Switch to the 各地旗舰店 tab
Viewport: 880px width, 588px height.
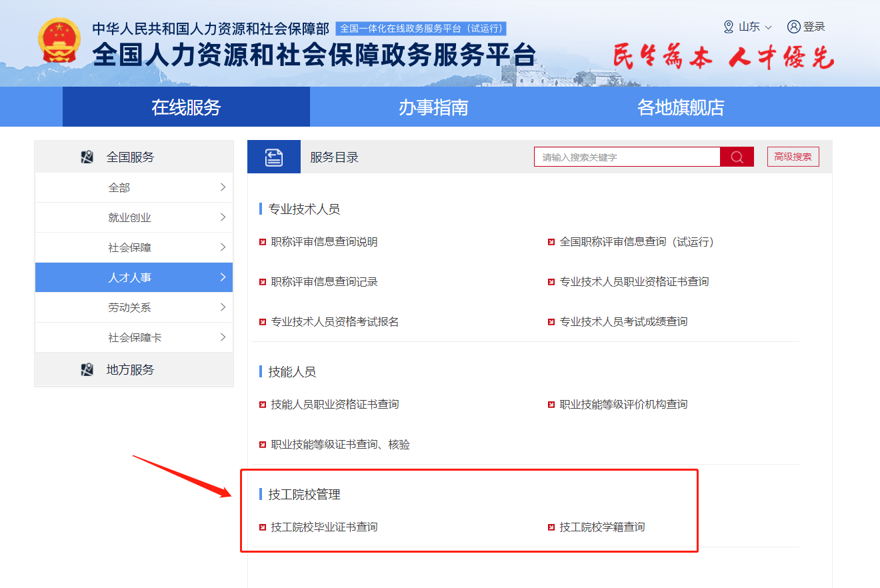coord(681,107)
